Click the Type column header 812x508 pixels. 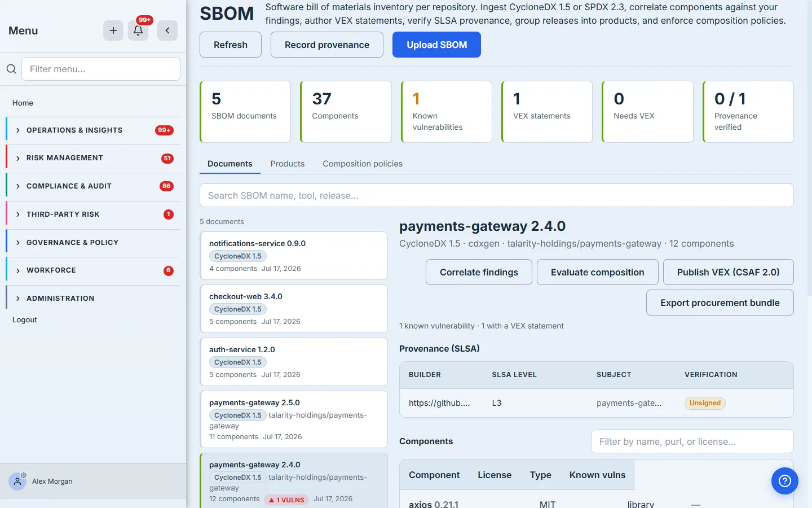541,475
